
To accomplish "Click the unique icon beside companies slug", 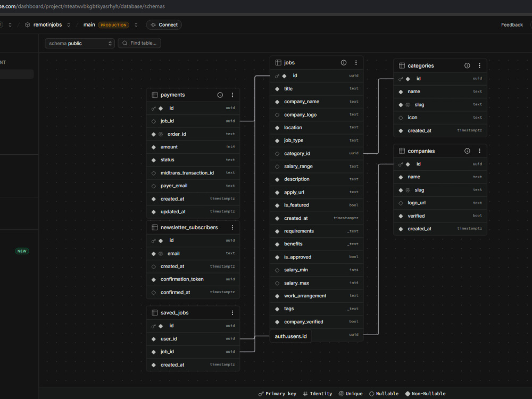I will (x=408, y=190).
